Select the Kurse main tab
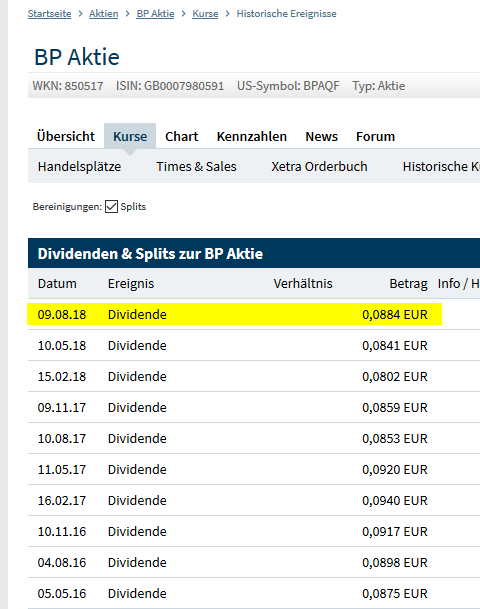The image size is (480, 609). pos(130,137)
